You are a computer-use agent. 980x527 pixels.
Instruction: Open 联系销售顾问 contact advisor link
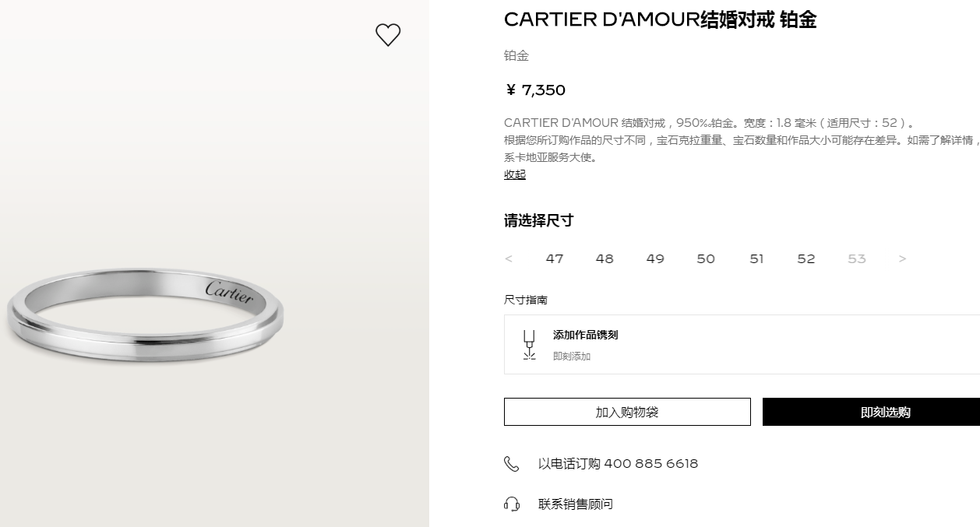(576, 504)
